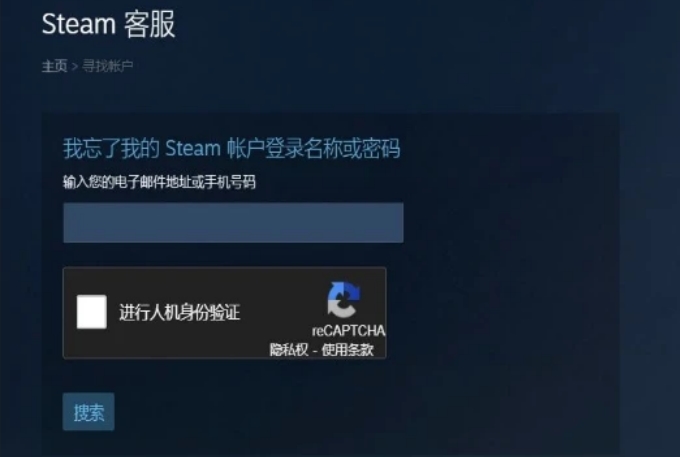The image size is (680, 457).
Task: Open the 寻找帐户 breadcrumb item
Action: coord(108,66)
